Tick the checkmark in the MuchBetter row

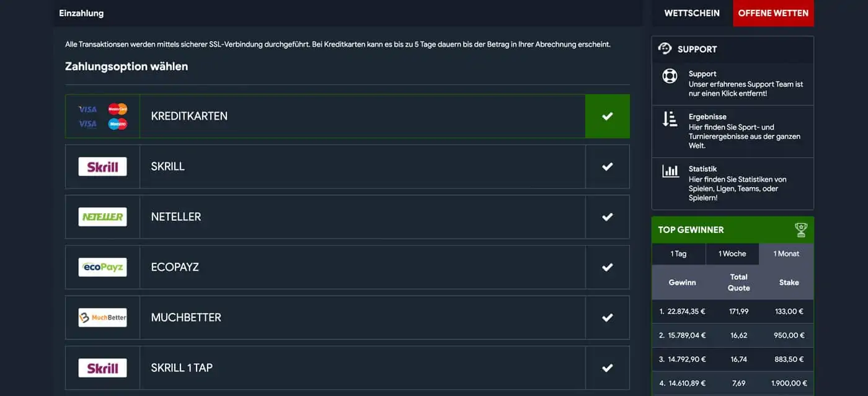(x=608, y=317)
